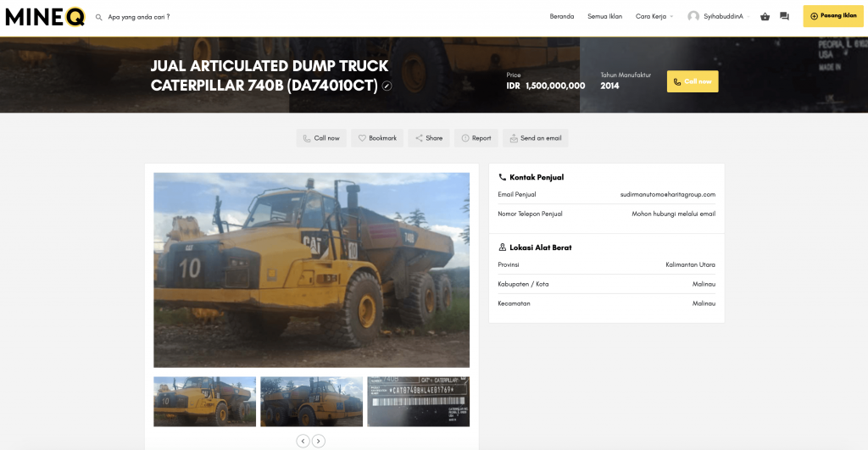
Task: Click the 'Provinsi' label
Action: click(x=509, y=264)
